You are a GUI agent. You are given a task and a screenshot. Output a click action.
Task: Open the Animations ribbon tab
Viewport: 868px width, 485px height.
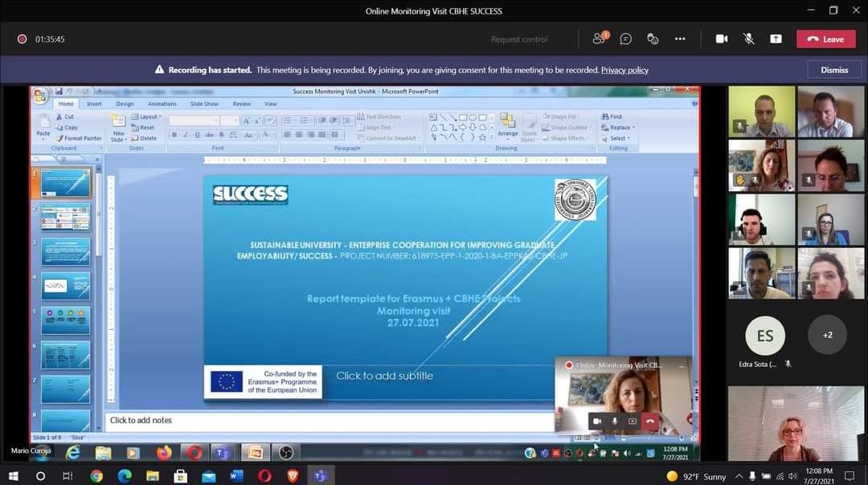162,104
